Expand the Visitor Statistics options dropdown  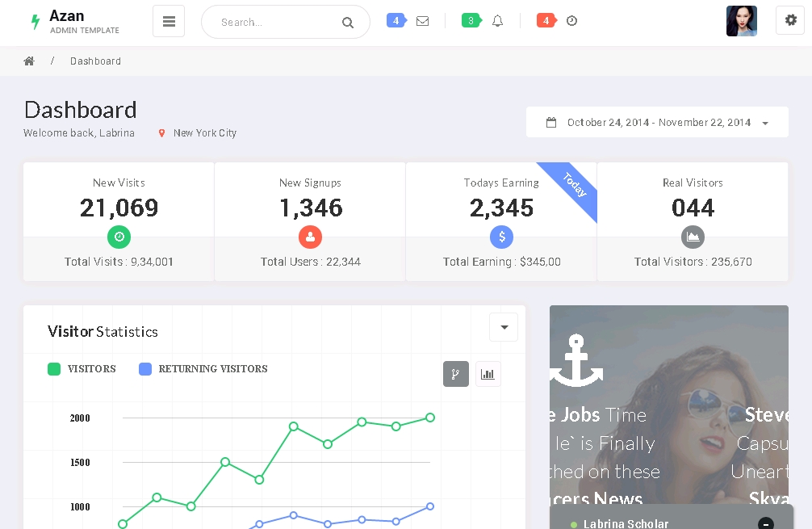point(504,327)
